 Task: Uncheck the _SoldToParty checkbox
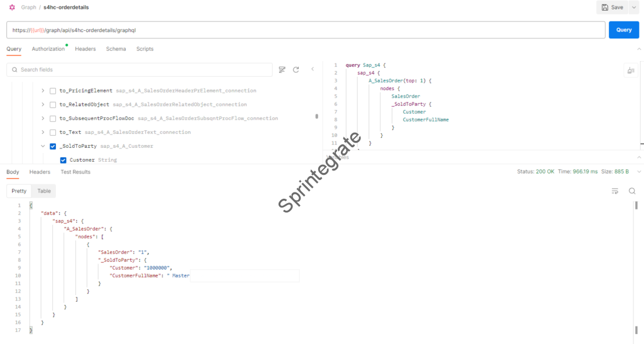pyautogui.click(x=53, y=146)
